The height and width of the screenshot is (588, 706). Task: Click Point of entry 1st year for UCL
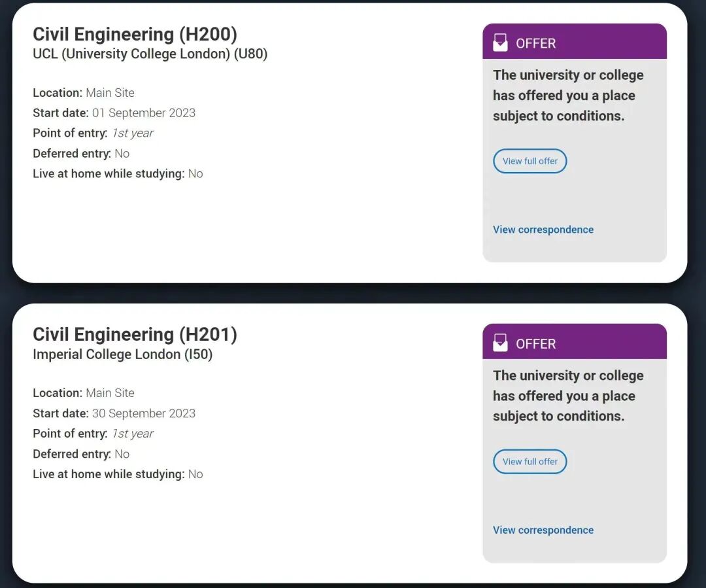93,133
